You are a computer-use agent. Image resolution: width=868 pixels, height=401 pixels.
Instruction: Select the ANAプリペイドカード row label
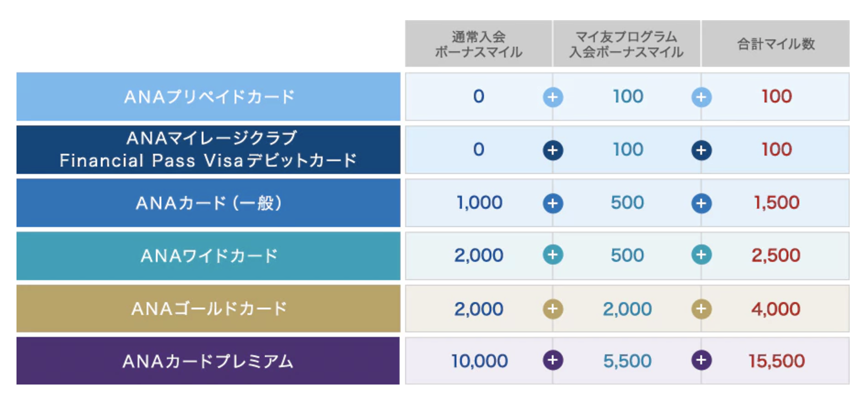209,97
